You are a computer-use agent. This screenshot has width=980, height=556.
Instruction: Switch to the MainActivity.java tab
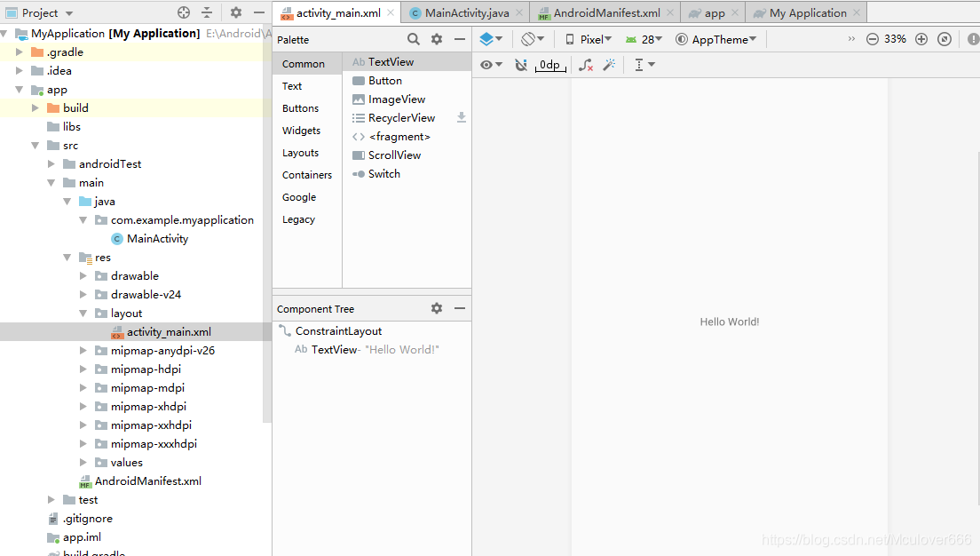pos(467,12)
